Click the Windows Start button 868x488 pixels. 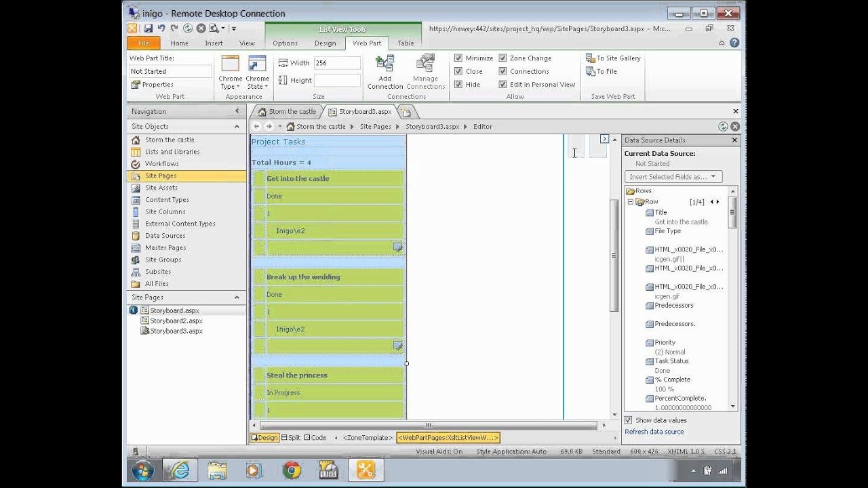pyautogui.click(x=142, y=470)
